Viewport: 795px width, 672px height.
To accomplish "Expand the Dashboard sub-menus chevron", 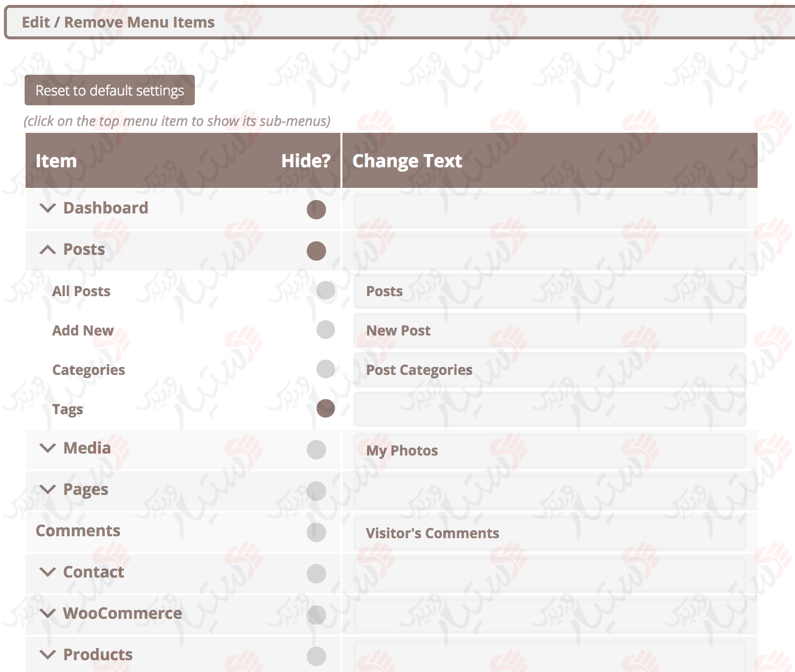I will point(47,208).
